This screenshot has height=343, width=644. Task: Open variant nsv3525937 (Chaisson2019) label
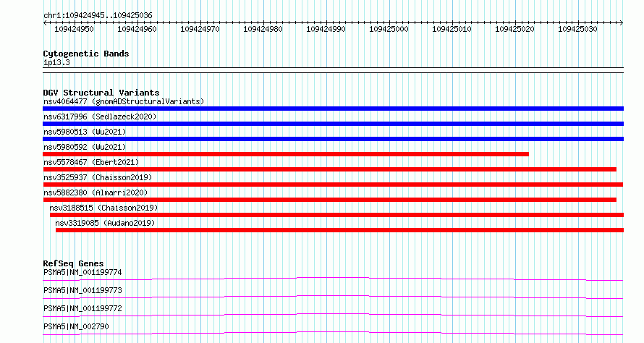coord(98,177)
